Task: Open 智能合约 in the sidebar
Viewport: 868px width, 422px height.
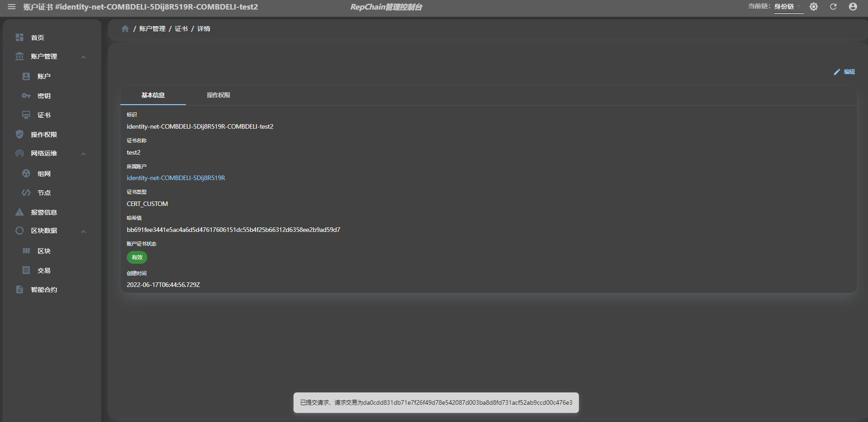Action: coord(44,290)
